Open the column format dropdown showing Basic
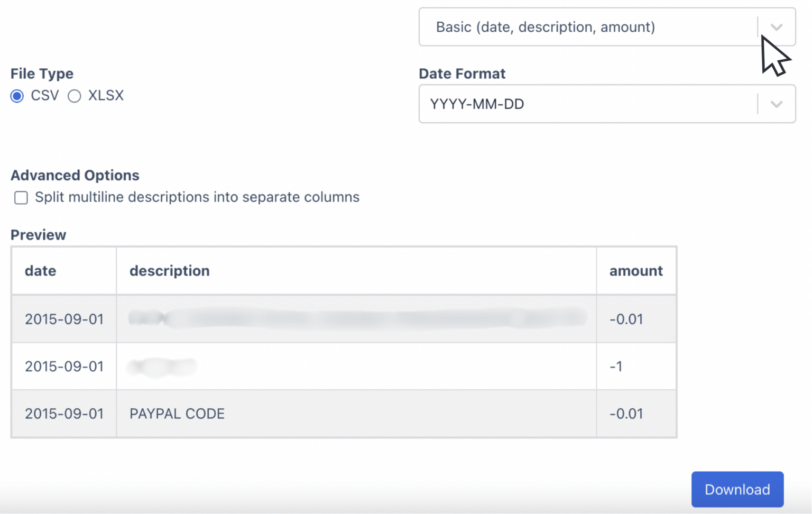This screenshot has height=514, width=812. pyautogui.click(x=582, y=27)
